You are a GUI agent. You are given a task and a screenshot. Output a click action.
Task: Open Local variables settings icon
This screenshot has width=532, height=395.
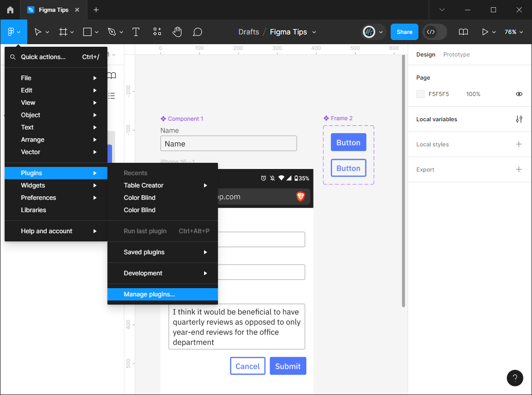pos(519,119)
